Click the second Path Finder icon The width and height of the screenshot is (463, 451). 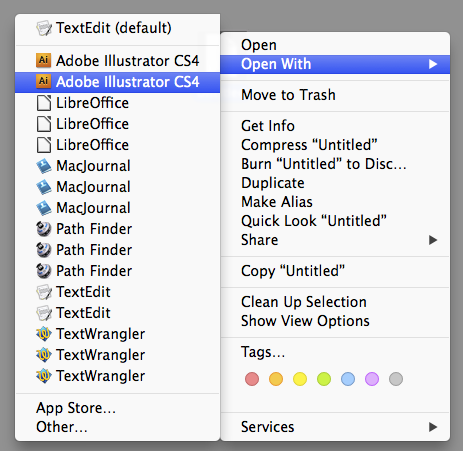44,250
